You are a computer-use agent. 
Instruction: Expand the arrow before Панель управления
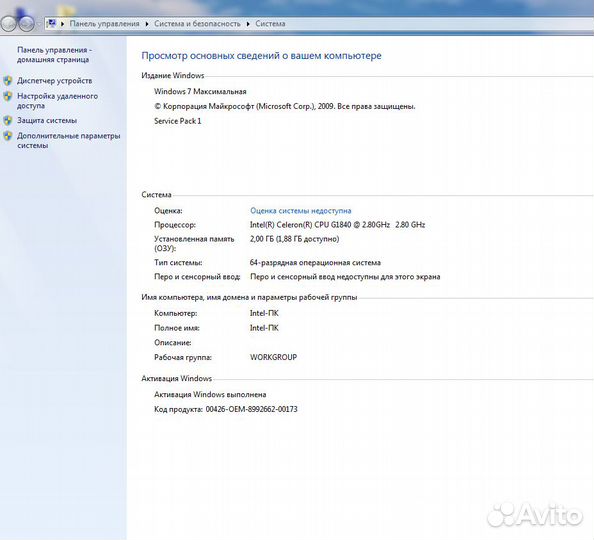click(x=63, y=24)
